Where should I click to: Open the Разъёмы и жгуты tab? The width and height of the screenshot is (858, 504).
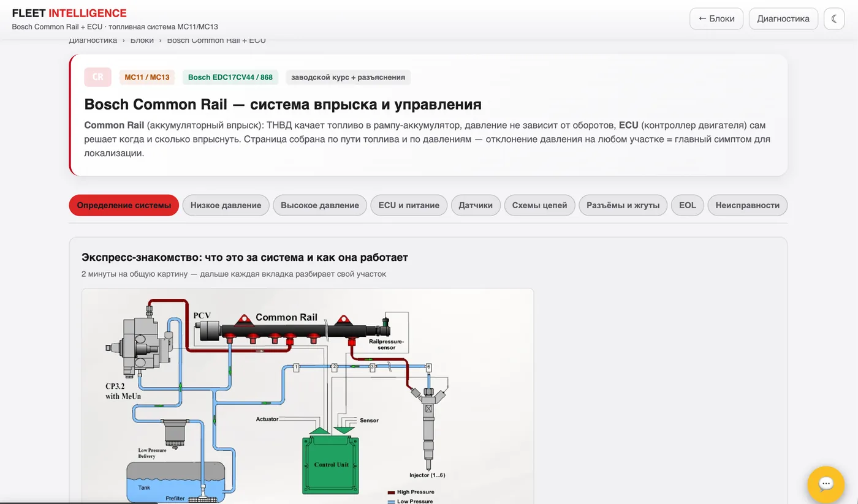(x=623, y=205)
